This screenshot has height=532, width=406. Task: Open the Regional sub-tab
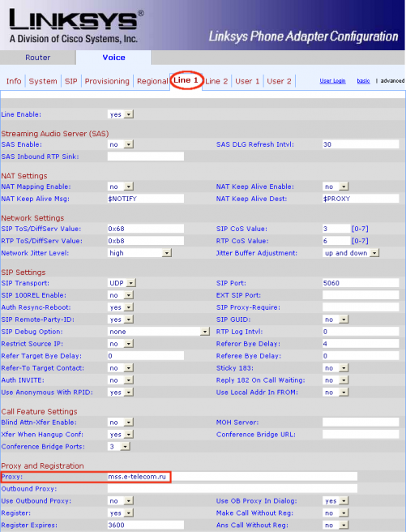152,81
